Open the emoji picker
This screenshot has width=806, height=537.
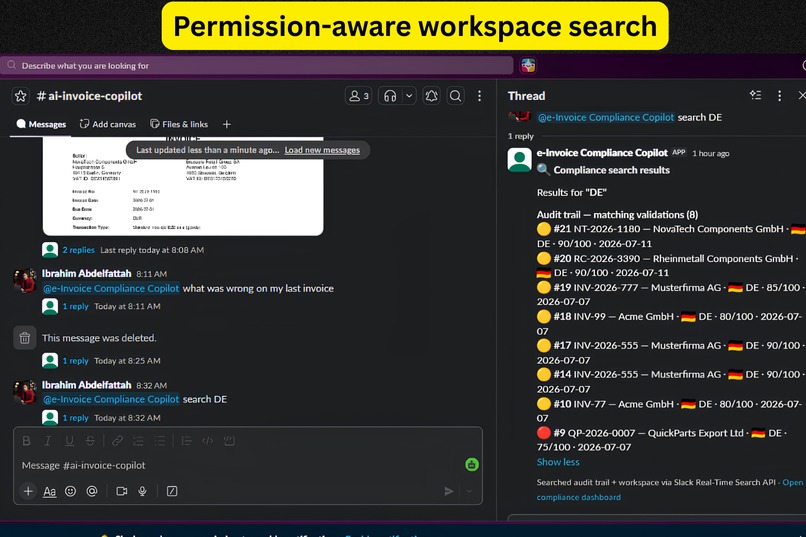(70, 491)
